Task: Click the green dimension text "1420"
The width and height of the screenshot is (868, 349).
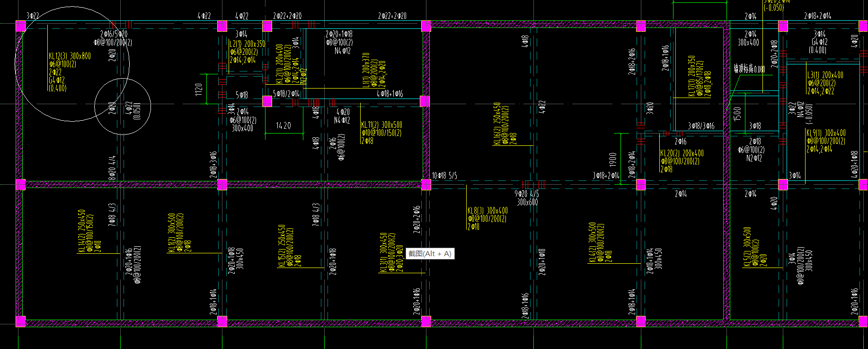Action: tap(283, 126)
